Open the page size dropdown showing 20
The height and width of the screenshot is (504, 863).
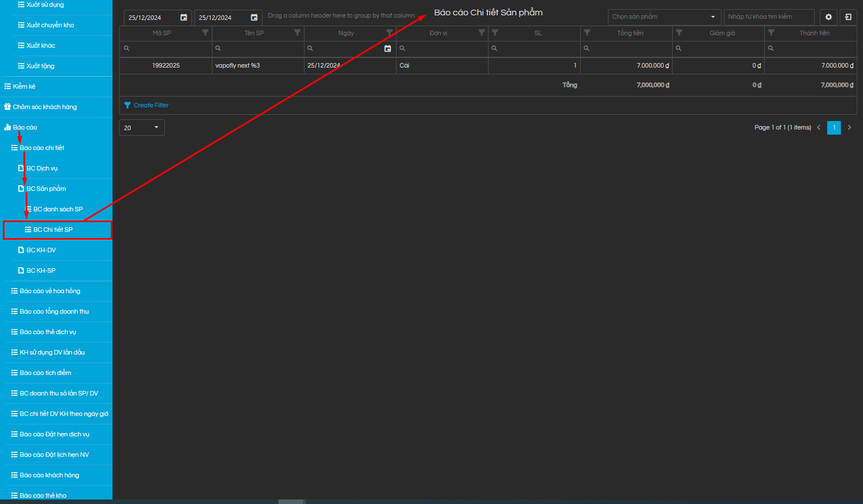tap(141, 128)
